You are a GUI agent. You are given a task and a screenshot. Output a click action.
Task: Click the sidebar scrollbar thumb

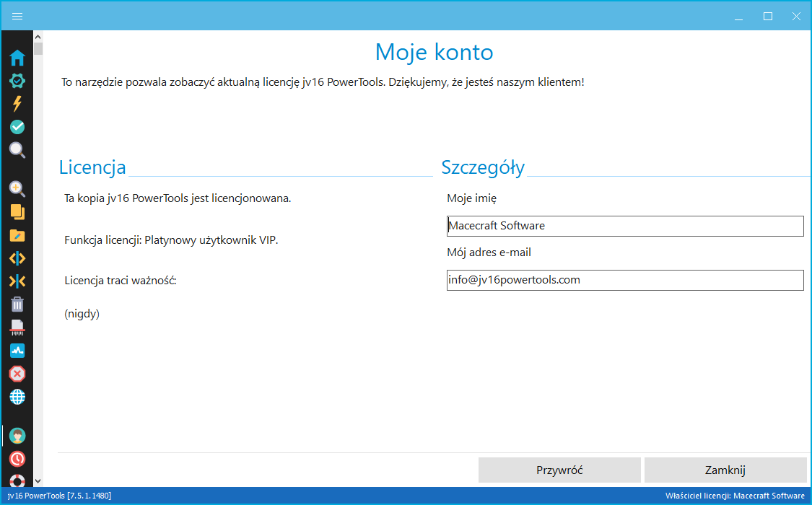pyautogui.click(x=38, y=48)
